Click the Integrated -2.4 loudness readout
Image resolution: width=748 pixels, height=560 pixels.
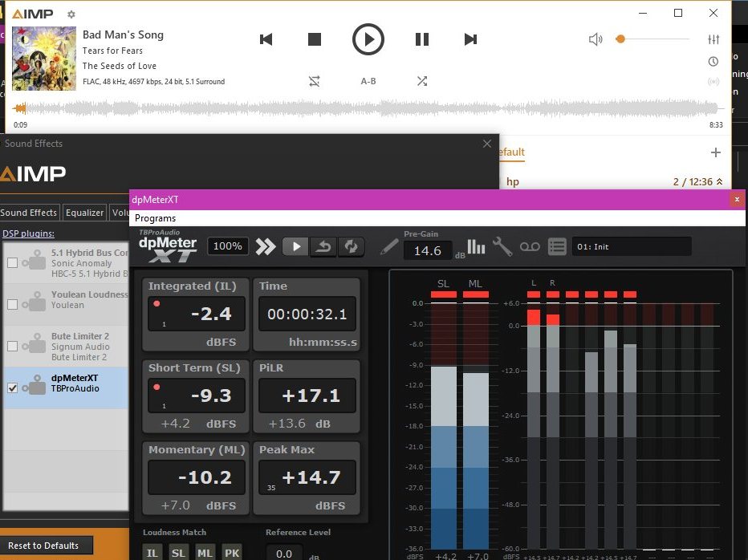(x=197, y=314)
